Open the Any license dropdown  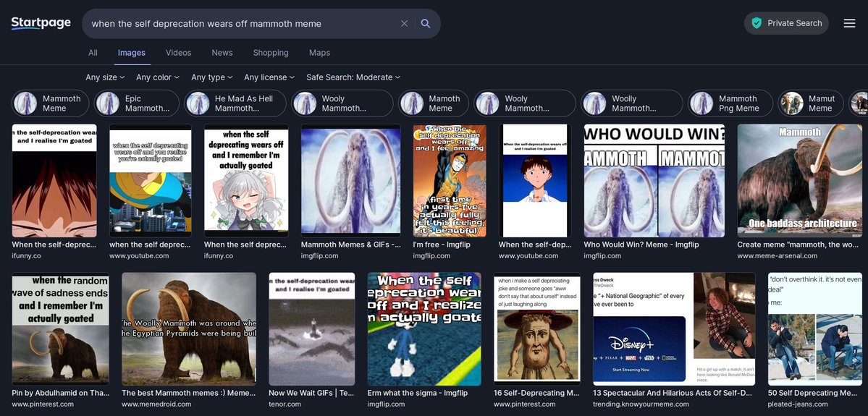pos(269,77)
